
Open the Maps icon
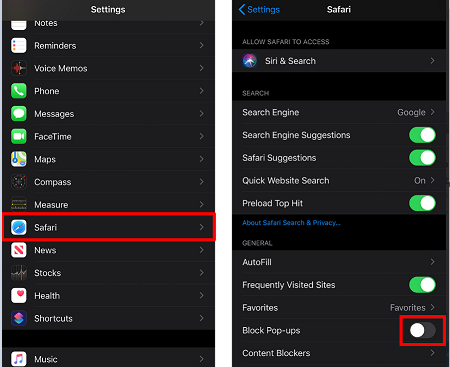[19, 159]
